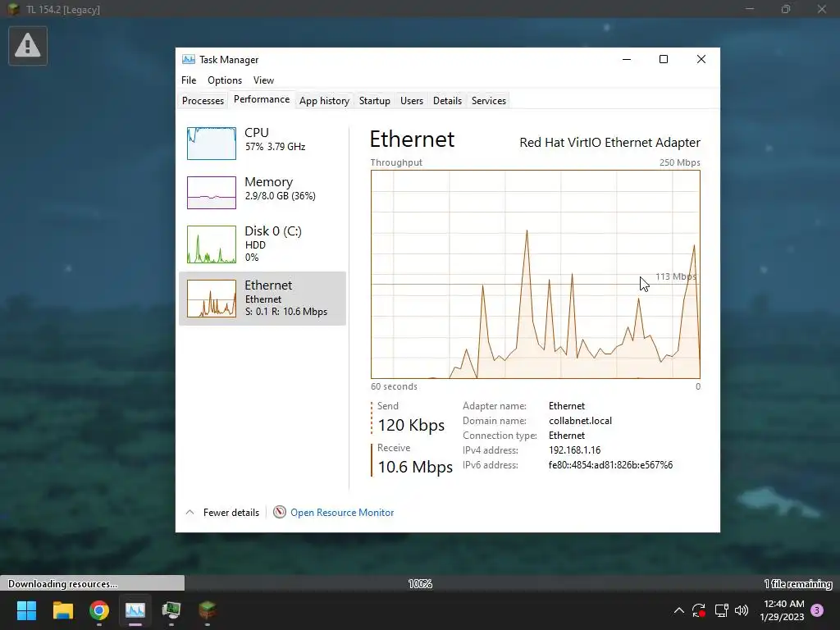The image size is (840, 630).
Task: Switch to the Startup tab
Action: click(x=374, y=101)
